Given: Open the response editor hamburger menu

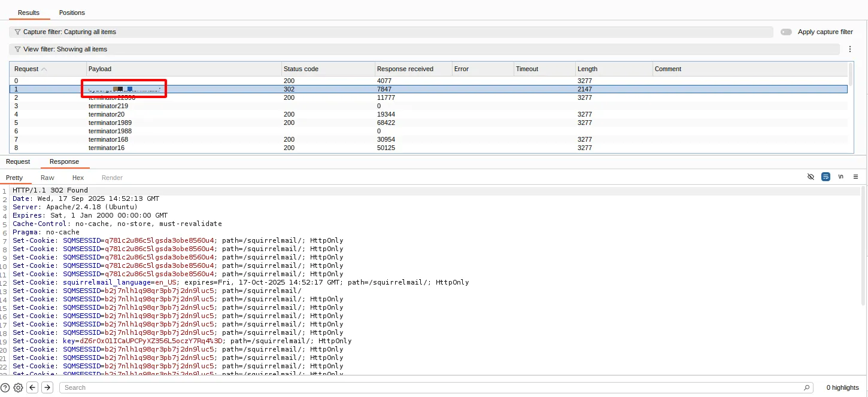Looking at the screenshot, I should [x=856, y=177].
